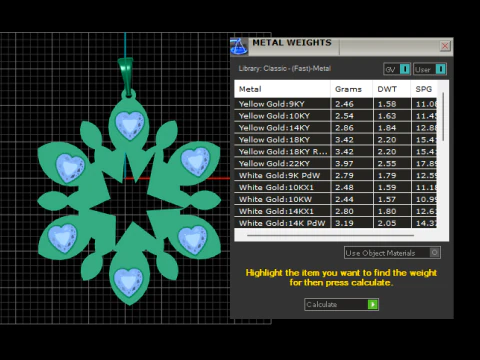Click the Use Object Materials indicator icon
This screenshot has width=480, height=360.
(x=434, y=253)
